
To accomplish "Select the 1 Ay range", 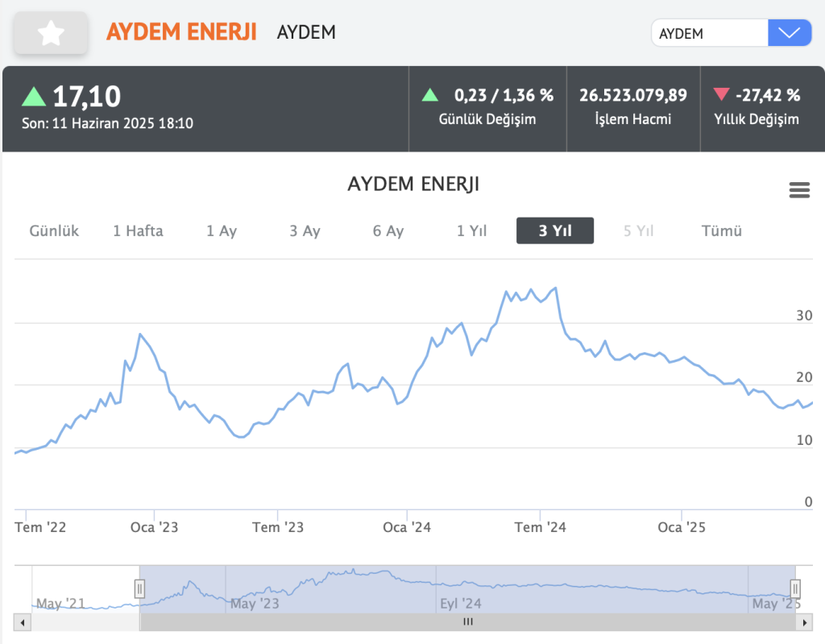I will click(222, 231).
